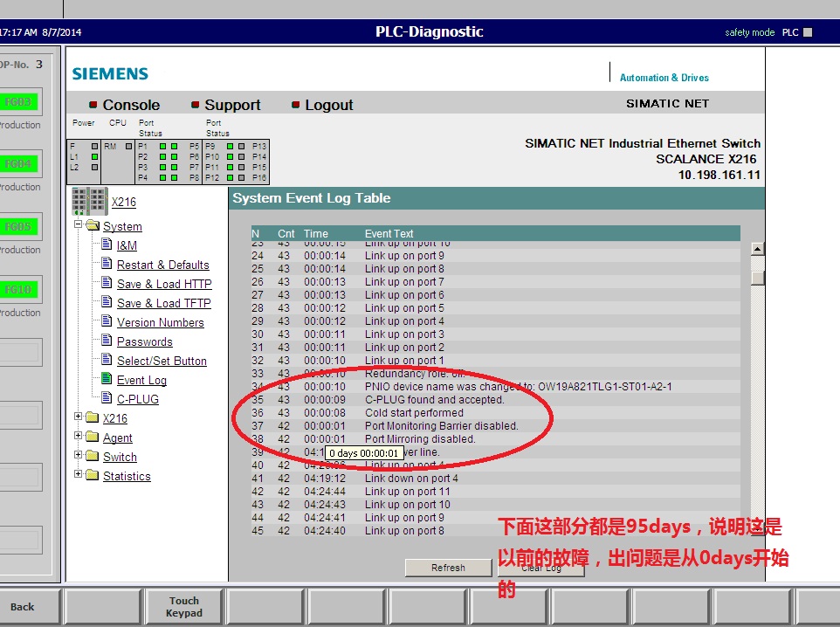Collapse the System tree node

point(79,224)
